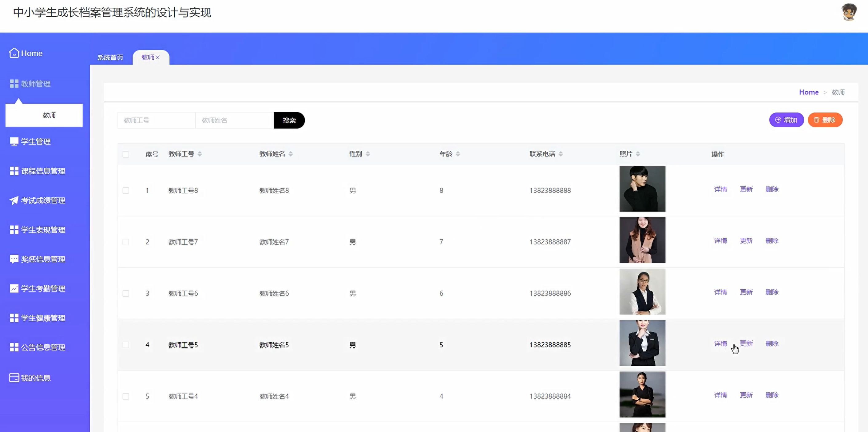This screenshot has width=868, height=432.
Task: Select the 教师 tab
Action: (x=148, y=57)
